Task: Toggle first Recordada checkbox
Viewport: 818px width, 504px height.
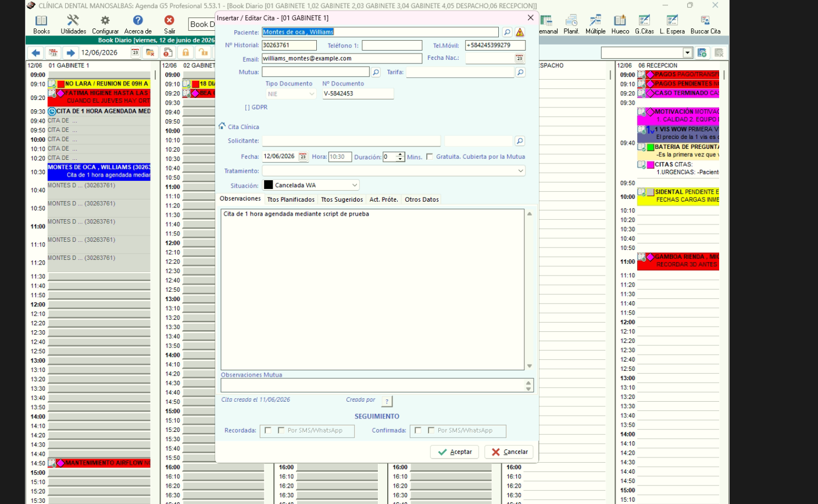Action: (x=268, y=431)
